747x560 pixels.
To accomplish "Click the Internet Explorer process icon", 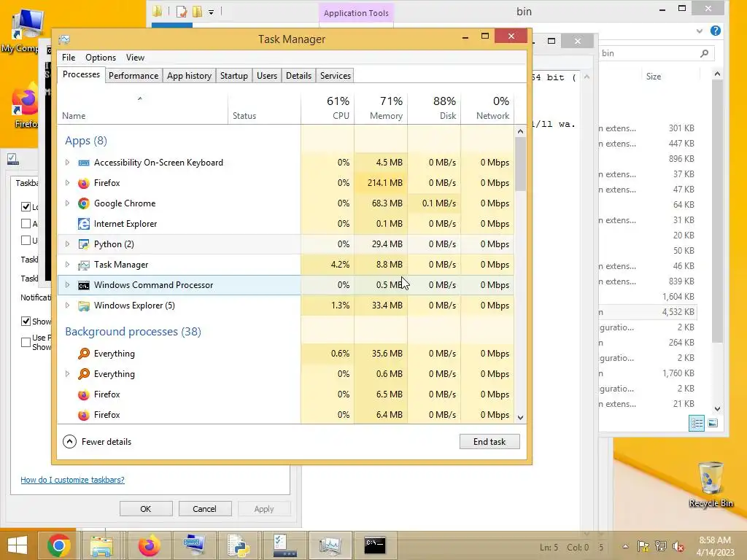I will (x=84, y=224).
